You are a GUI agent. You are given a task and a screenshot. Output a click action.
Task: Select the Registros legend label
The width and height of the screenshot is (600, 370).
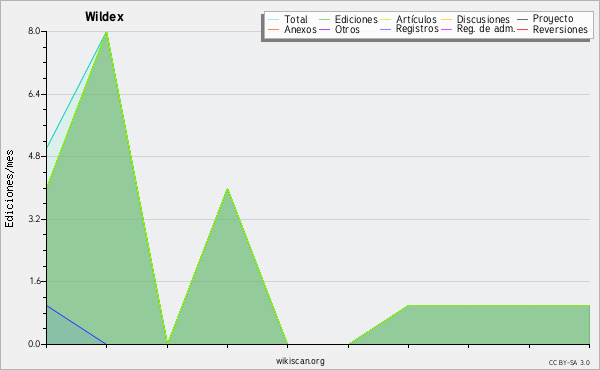417,29
